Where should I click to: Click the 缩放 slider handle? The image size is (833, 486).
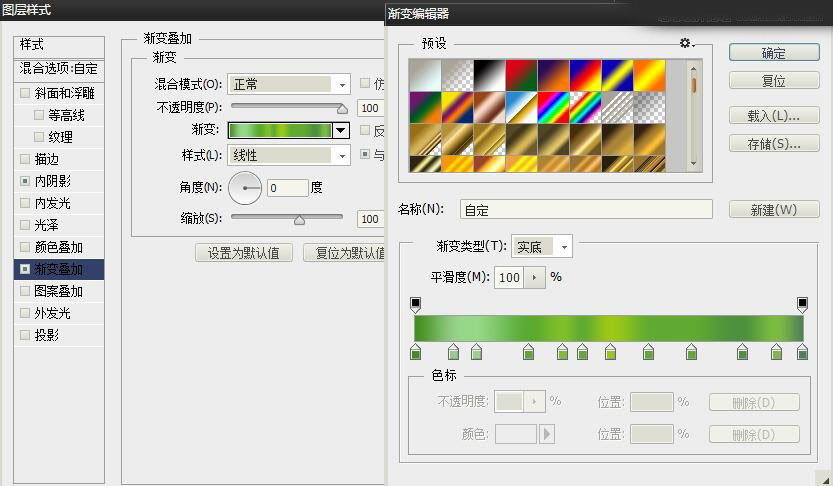(300, 220)
